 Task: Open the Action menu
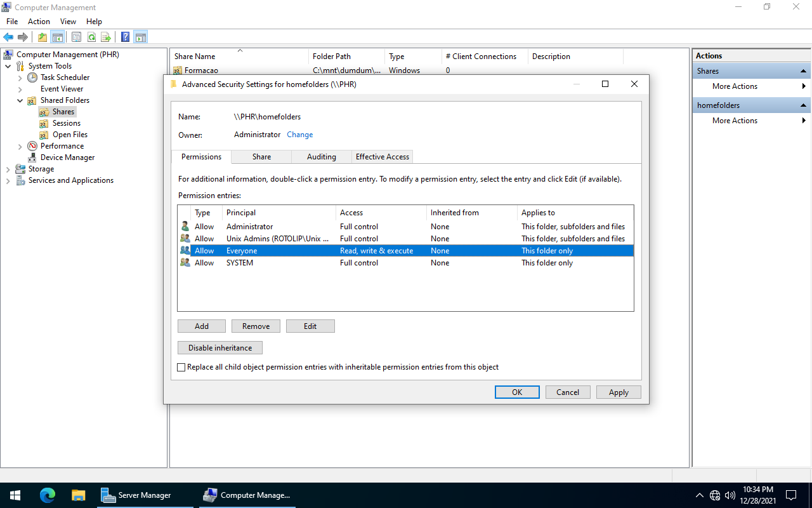[39, 22]
